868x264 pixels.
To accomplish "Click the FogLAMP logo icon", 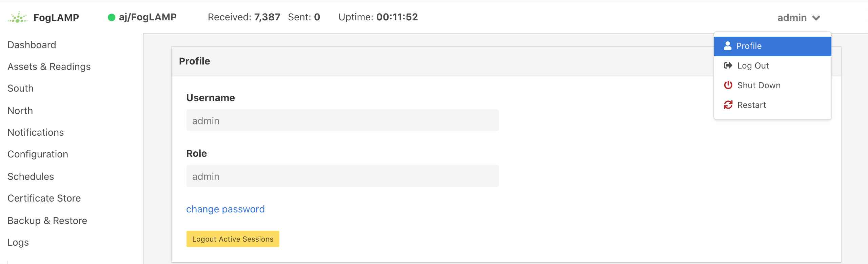I will pos(18,17).
